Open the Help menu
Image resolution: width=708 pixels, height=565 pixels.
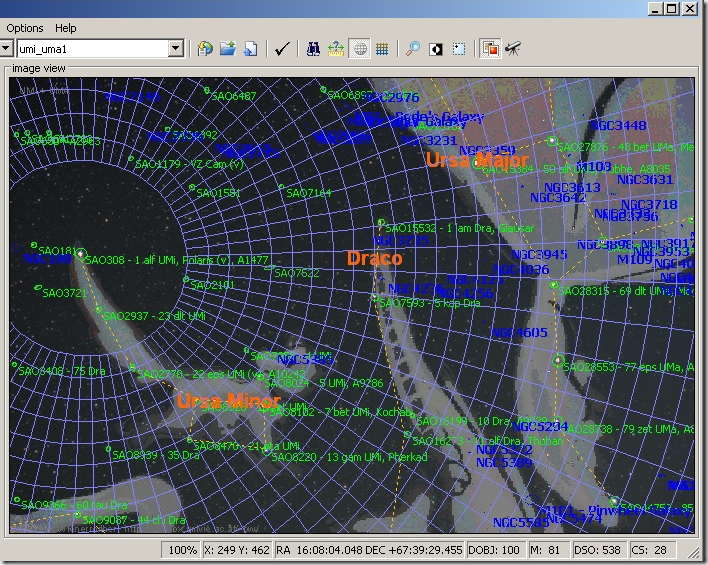tap(65, 28)
